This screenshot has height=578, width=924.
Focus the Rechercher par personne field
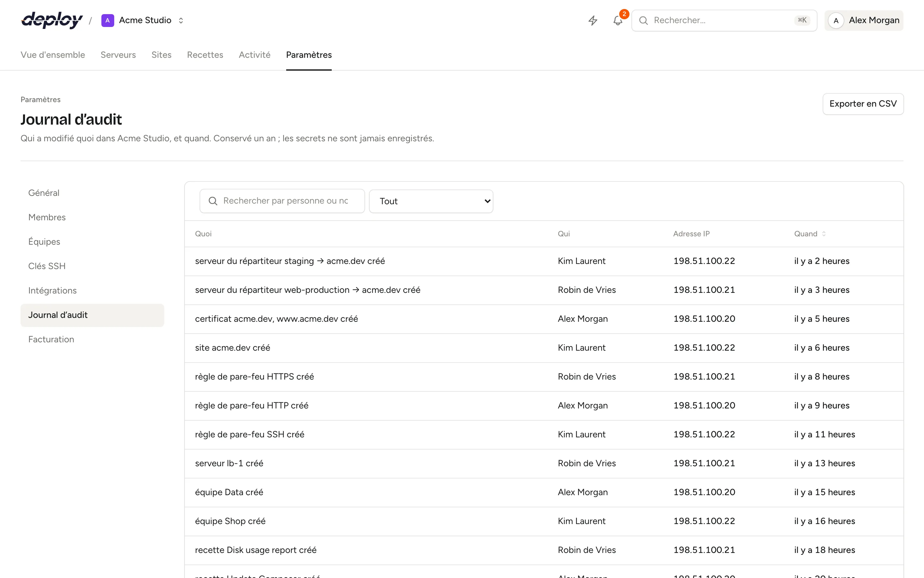[282, 201]
